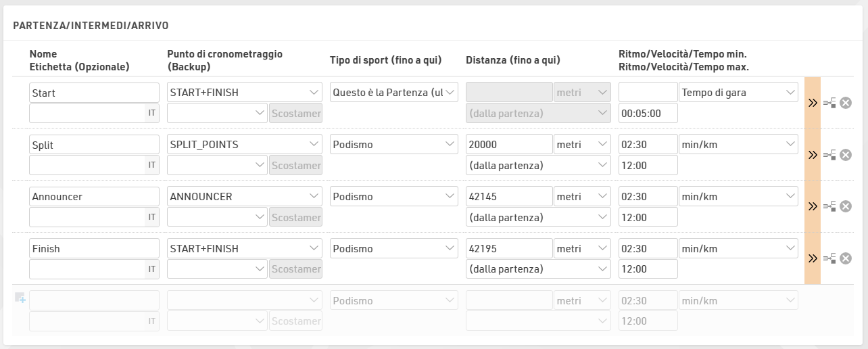
Task: Delete the Start row with its X icon
Action: coord(845,103)
